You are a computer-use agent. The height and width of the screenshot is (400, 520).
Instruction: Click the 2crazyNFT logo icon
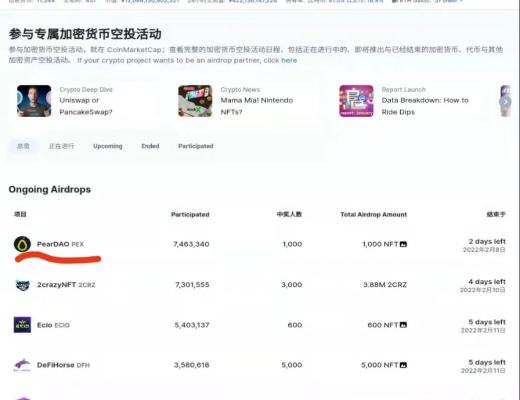tap(23, 285)
